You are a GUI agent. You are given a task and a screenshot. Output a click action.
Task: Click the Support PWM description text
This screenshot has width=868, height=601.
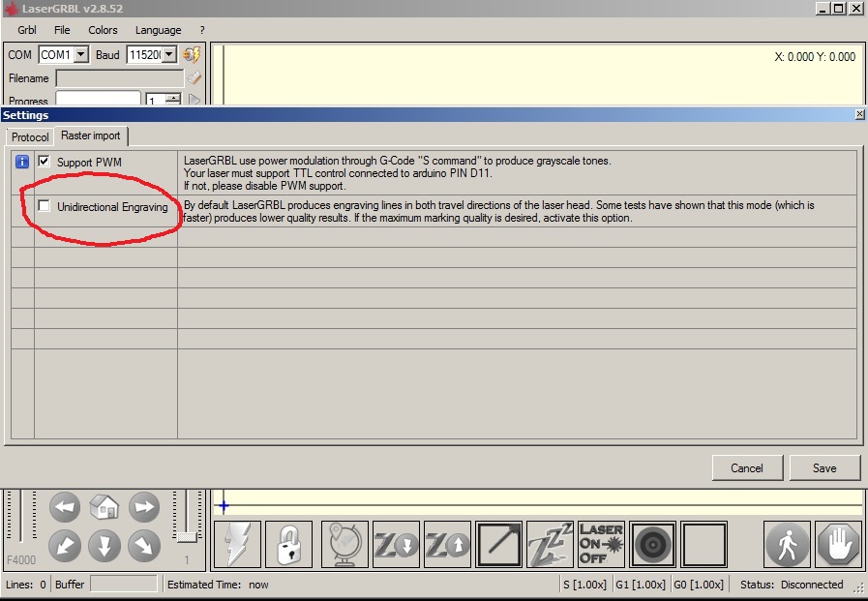tap(398, 173)
